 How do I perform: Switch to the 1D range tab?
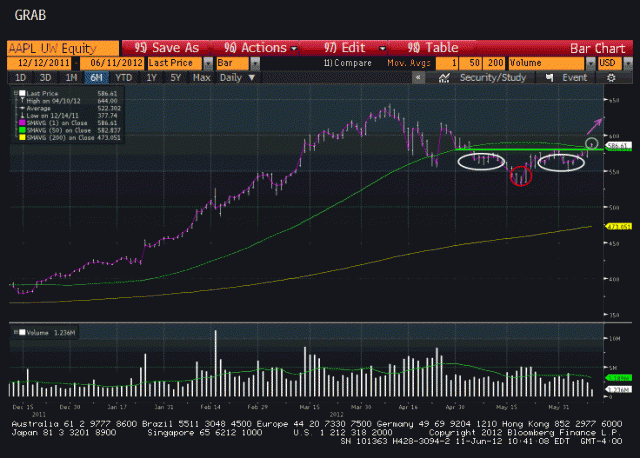coord(20,78)
